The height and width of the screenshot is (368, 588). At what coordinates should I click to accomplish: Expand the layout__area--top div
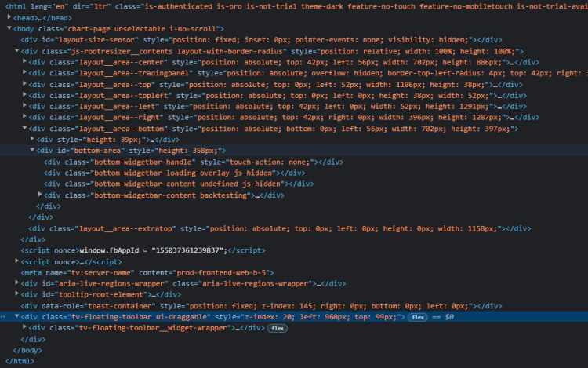tap(24, 84)
